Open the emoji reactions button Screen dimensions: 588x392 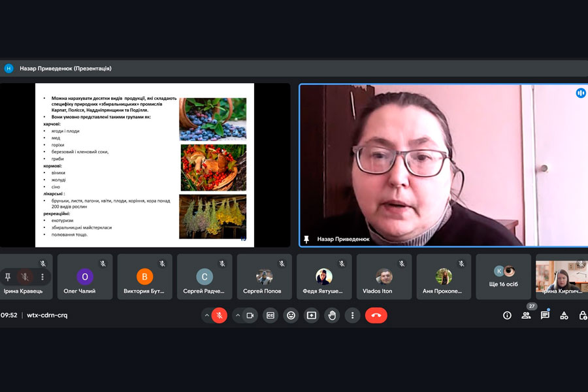[291, 316]
